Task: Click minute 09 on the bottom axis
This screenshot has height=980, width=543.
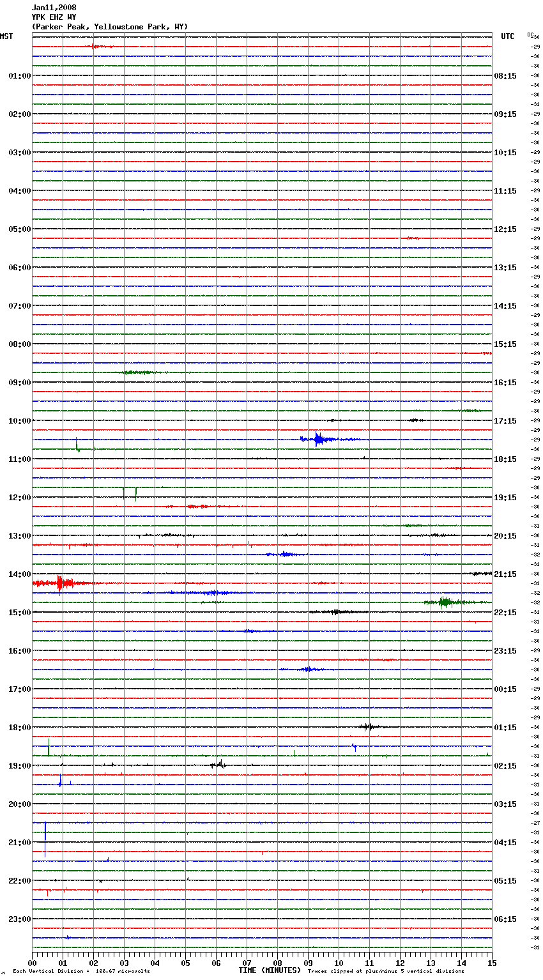Action: tap(308, 962)
